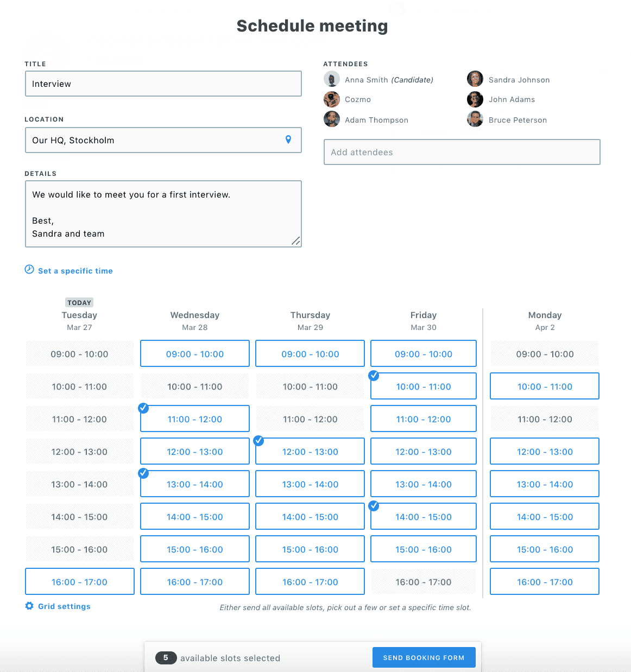Select the Tuesday 16:00 - 17:00 slot
Image resolution: width=631 pixels, height=672 pixels.
80,581
